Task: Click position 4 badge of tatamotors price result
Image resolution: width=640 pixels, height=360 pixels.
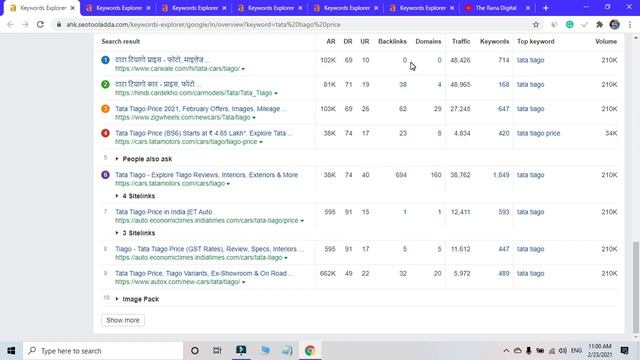Action: coord(105,133)
